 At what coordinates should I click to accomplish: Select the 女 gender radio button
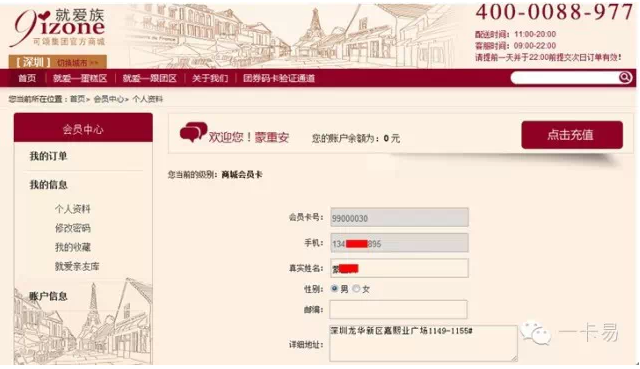(356, 289)
